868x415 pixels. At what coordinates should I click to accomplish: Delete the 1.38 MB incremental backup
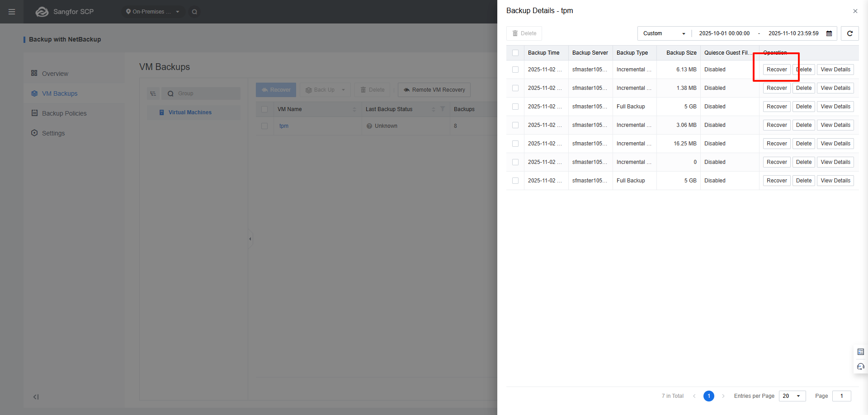point(804,88)
